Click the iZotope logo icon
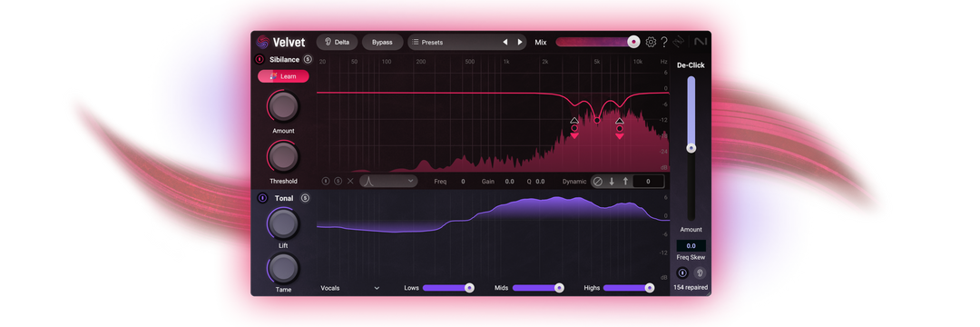This screenshot has width=980, height=327. coord(679,42)
